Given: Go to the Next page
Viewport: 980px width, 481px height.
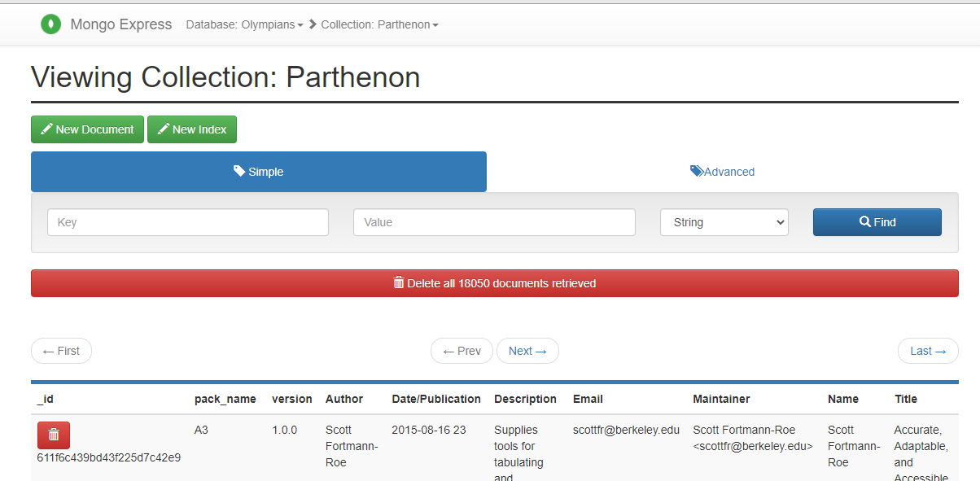Looking at the screenshot, I should click(527, 351).
